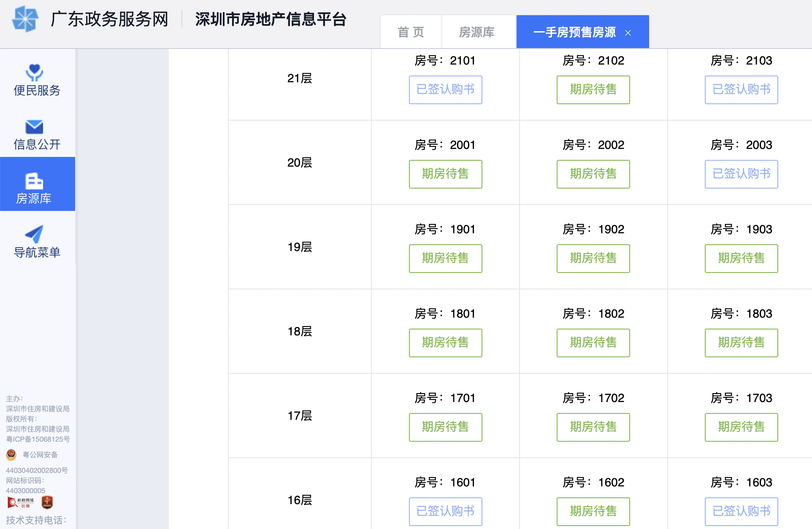The height and width of the screenshot is (529, 812).
Task: Click 期房待售 button for room 1903
Action: [x=741, y=258]
